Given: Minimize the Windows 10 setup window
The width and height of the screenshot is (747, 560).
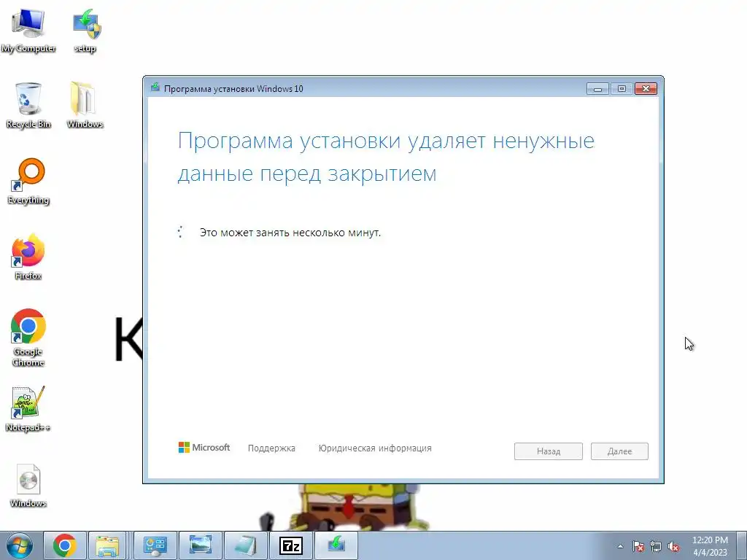Looking at the screenshot, I should [x=597, y=88].
